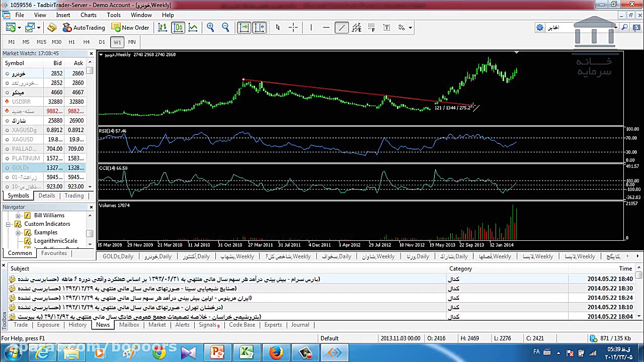Select the M1 timeframe
644x362 pixels.
[12, 42]
